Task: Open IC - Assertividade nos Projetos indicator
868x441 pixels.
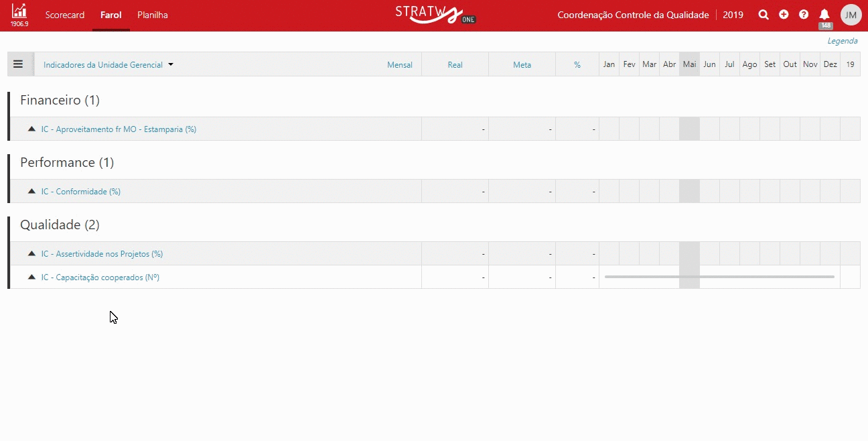Action: click(x=102, y=254)
